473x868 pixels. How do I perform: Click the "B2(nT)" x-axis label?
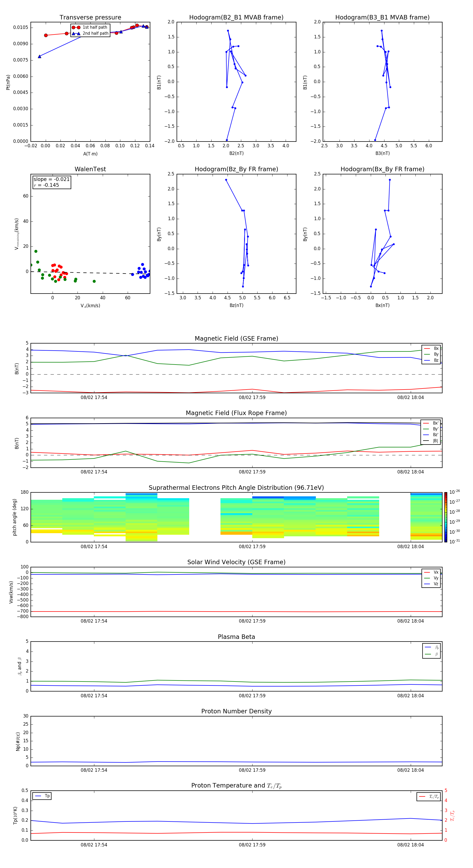point(236,153)
